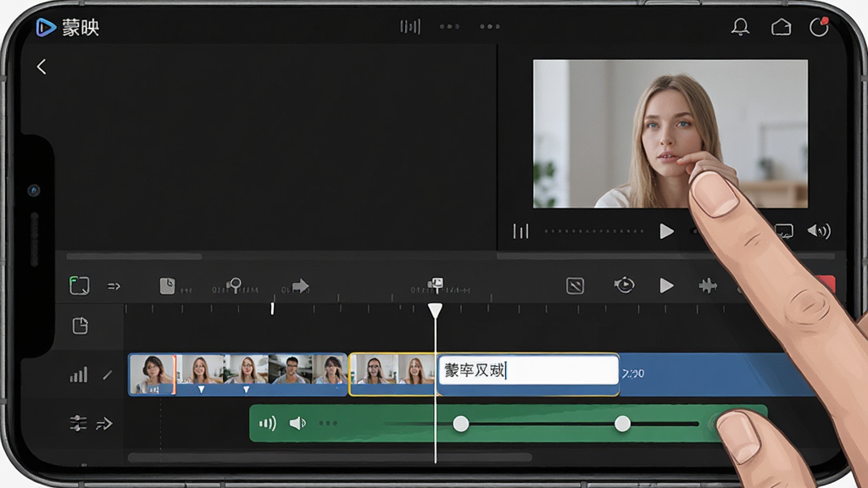Click the dotted progress bar under preview
The width and height of the screenshot is (868, 488).
pos(594,231)
